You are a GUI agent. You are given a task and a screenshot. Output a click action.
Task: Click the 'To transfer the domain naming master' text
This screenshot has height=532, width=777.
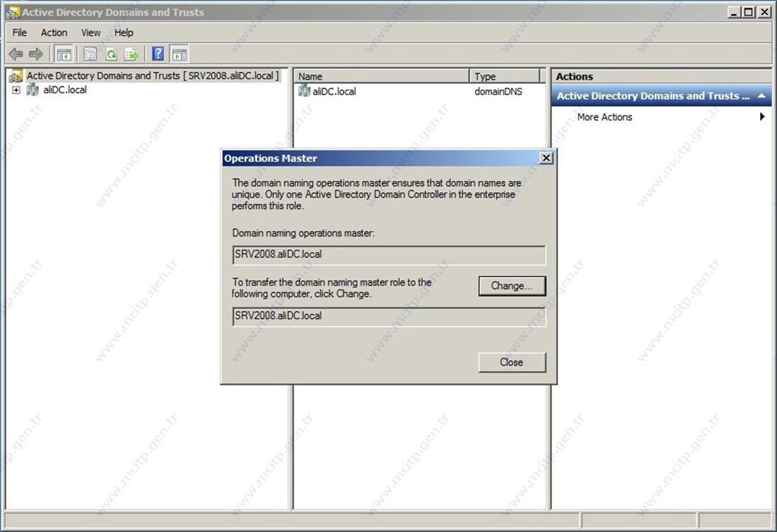[x=331, y=288]
